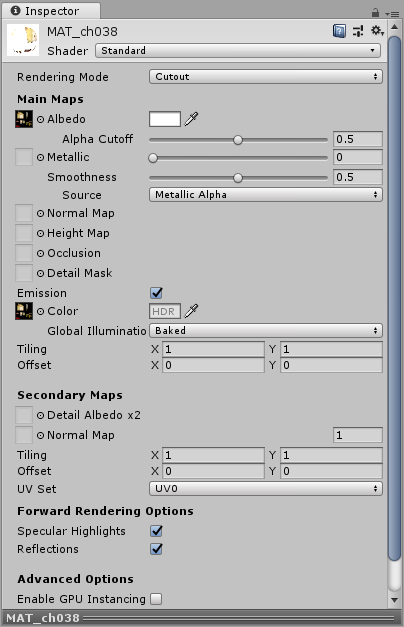
Task: Disable the Specular Highlights checkbox
Action: pyautogui.click(x=156, y=531)
